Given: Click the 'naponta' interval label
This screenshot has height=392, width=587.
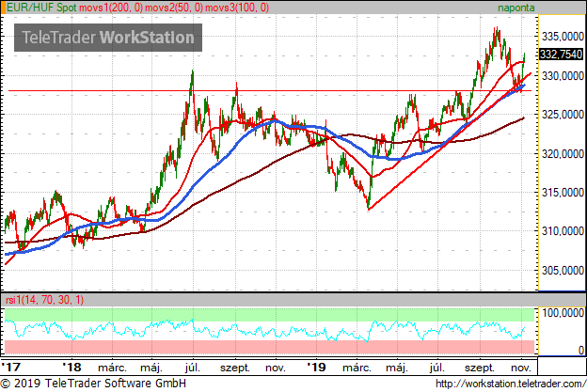Looking at the screenshot, I should click(516, 8).
